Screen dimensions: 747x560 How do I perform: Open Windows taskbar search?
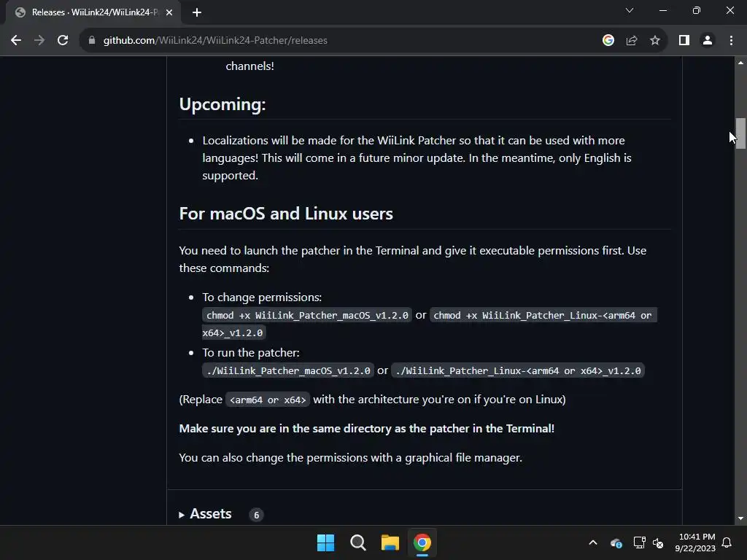point(357,542)
